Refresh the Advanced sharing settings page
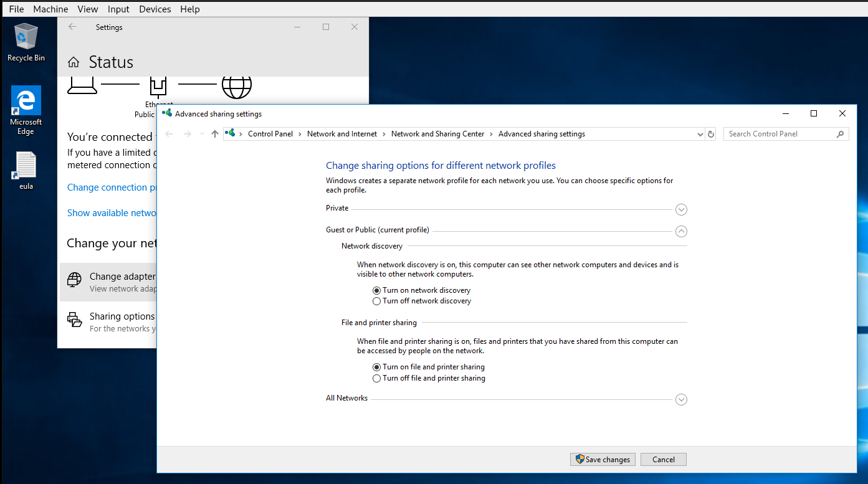868x484 pixels. (711, 134)
